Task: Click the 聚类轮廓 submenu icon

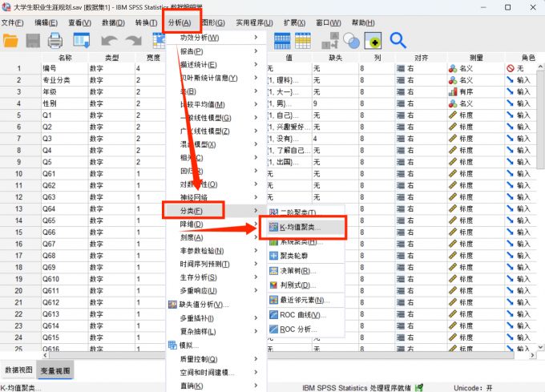Action: click(x=273, y=256)
